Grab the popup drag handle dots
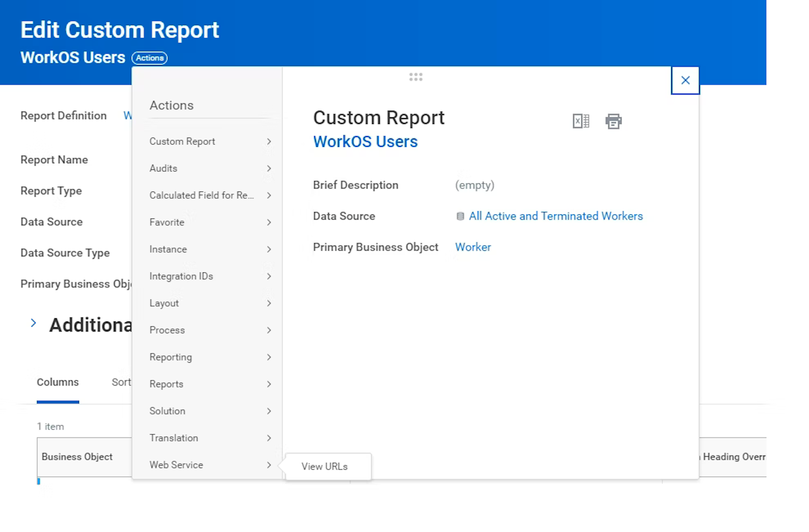 (x=416, y=77)
